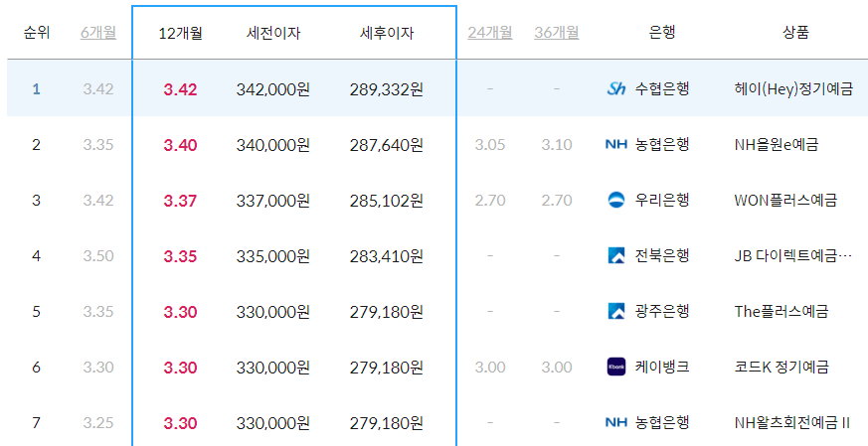Screen dimensions: 868x446
Task: Click rank number 1 in first row
Action: pos(37,89)
